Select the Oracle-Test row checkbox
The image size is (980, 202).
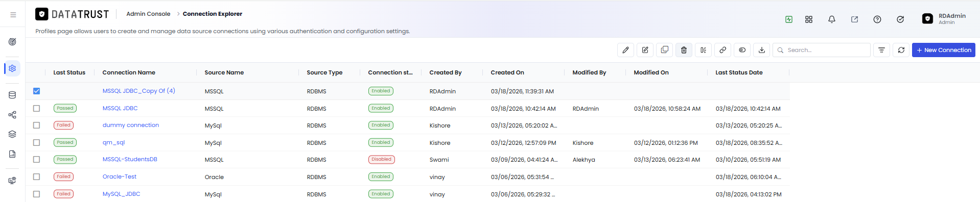(x=36, y=177)
